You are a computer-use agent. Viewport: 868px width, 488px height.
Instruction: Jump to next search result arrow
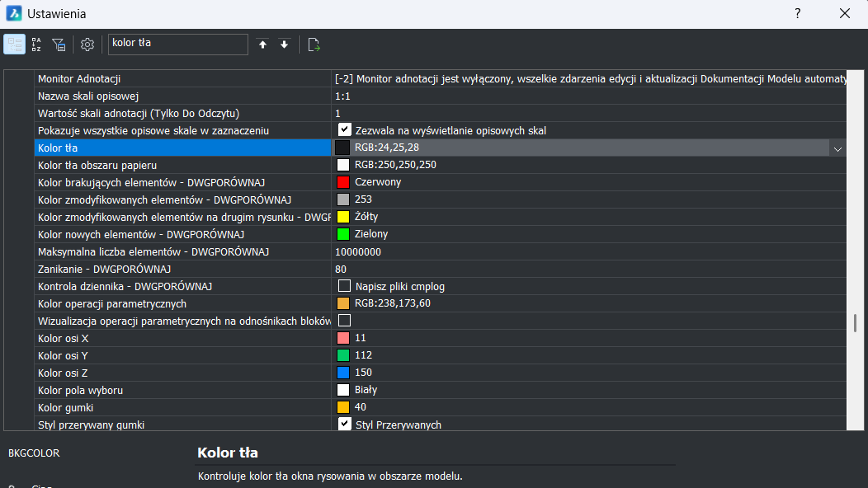coord(285,45)
